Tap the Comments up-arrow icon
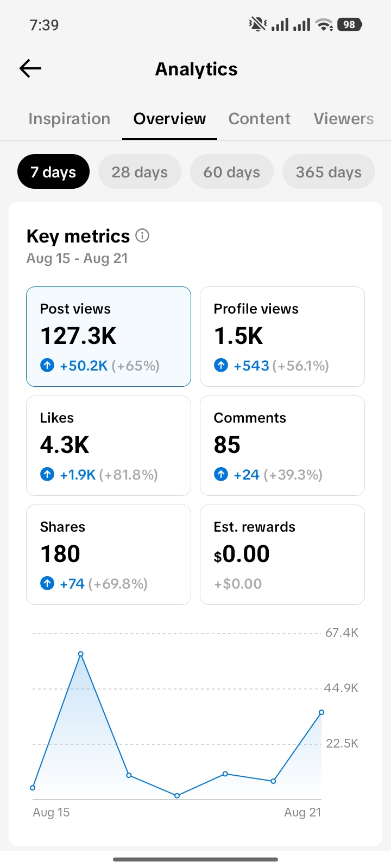 tap(221, 474)
